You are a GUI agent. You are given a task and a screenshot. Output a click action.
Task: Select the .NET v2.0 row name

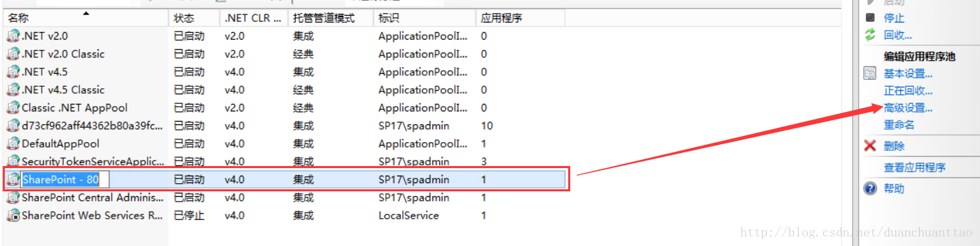pyautogui.click(x=45, y=36)
